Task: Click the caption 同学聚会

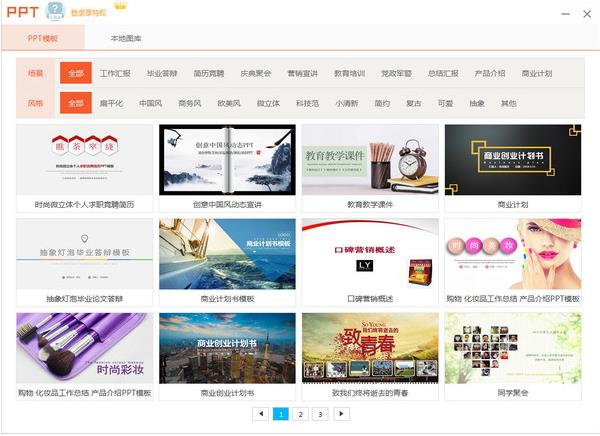Action: [513, 393]
